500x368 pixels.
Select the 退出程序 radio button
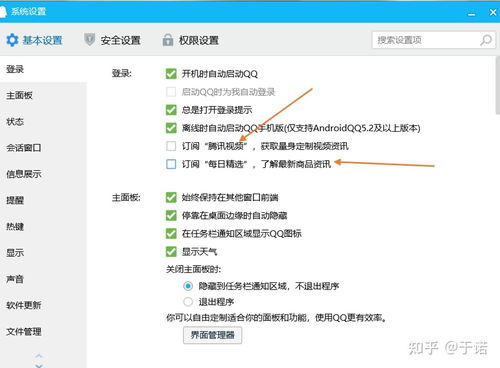pyautogui.click(x=188, y=302)
